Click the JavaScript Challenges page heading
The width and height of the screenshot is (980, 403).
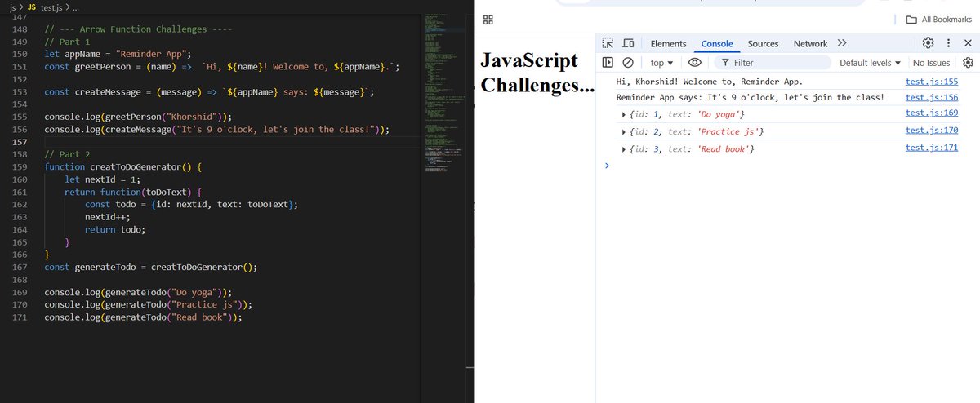[536, 72]
